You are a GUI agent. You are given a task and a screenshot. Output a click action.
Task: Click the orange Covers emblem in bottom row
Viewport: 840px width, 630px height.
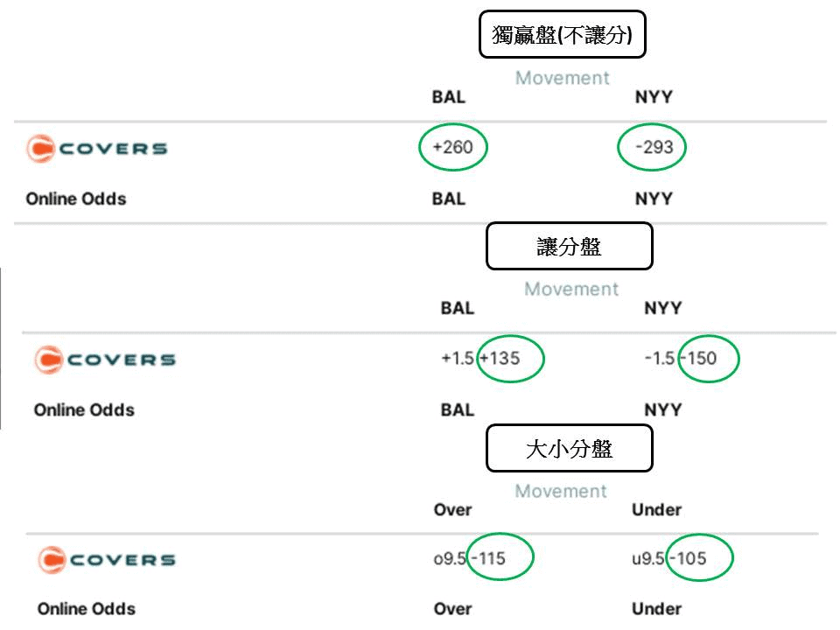point(49,559)
